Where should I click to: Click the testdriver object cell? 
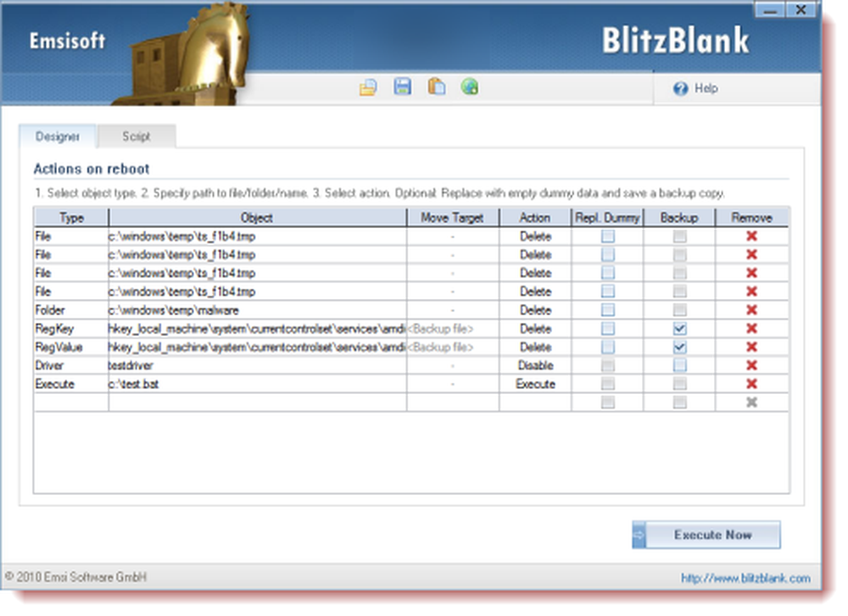pyautogui.click(x=258, y=365)
